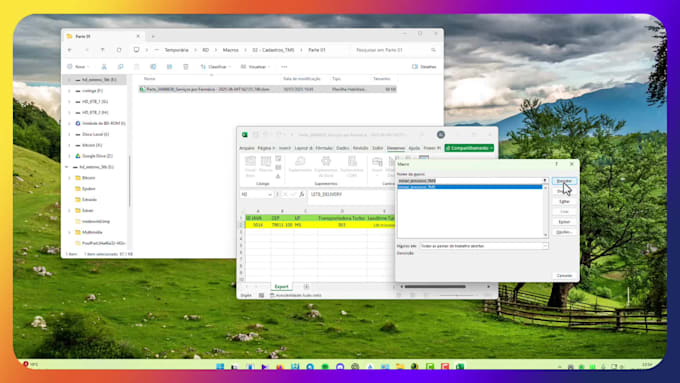
Task: Add a new sheet with the plus icon
Action: 306,287
